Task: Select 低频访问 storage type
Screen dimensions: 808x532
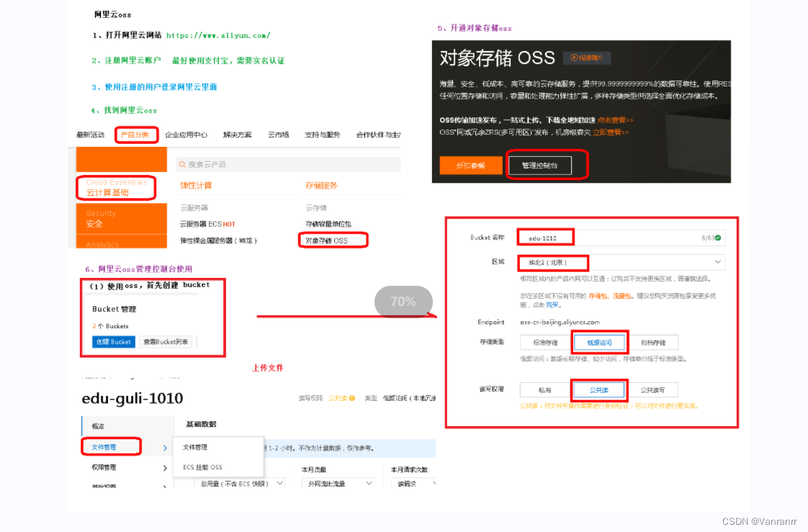Action: click(x=599, y=343)
